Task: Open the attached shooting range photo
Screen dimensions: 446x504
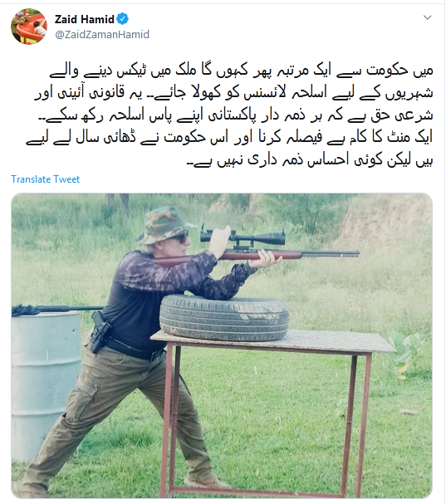Action: click(x=222, y=345)
